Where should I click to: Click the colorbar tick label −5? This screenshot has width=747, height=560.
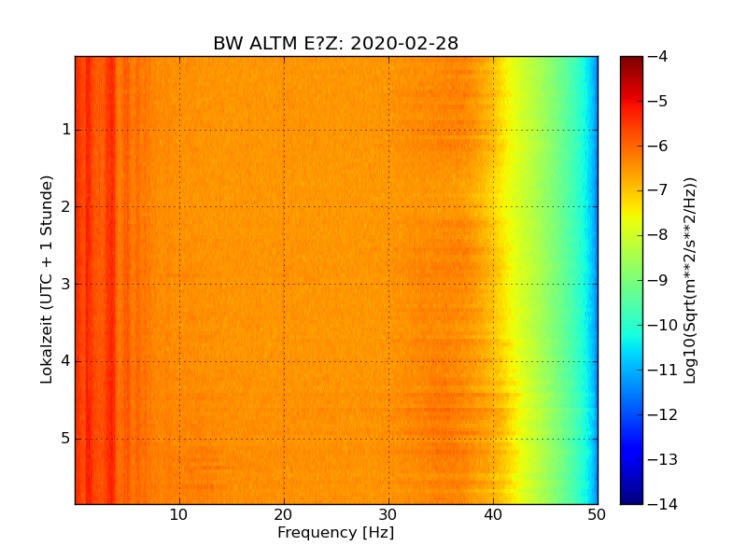[x=658, y=101]
